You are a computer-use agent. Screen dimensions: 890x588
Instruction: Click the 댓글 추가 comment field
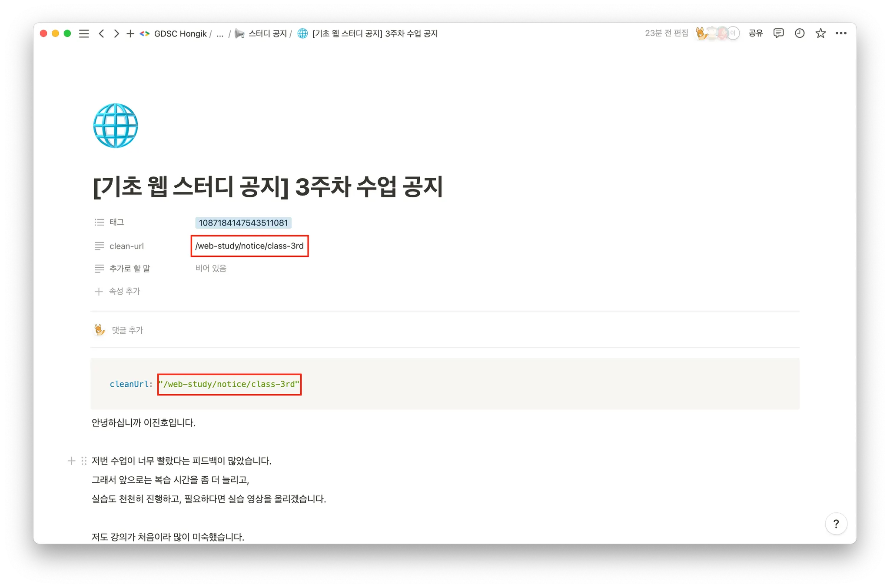tap(127, 330)
